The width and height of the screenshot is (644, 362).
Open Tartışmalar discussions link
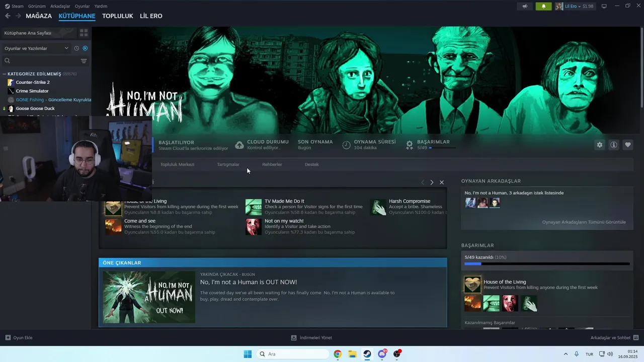(228, 164)
